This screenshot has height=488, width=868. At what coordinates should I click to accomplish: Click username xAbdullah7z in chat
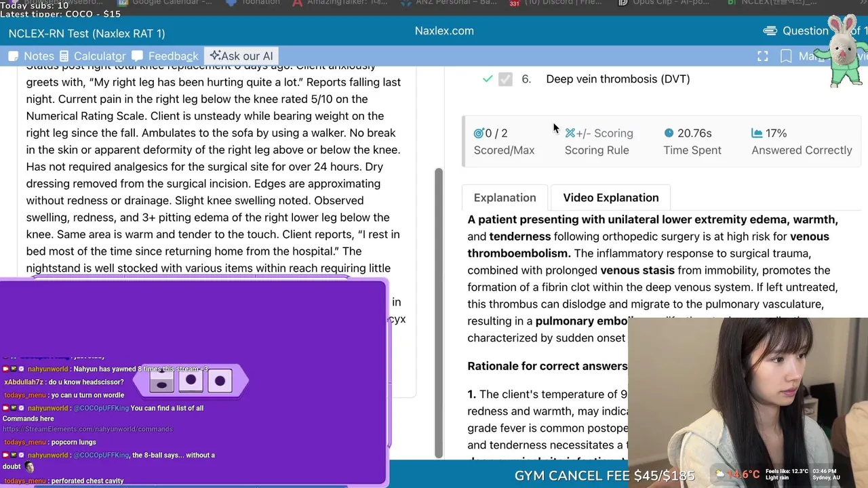click(24, 382)
